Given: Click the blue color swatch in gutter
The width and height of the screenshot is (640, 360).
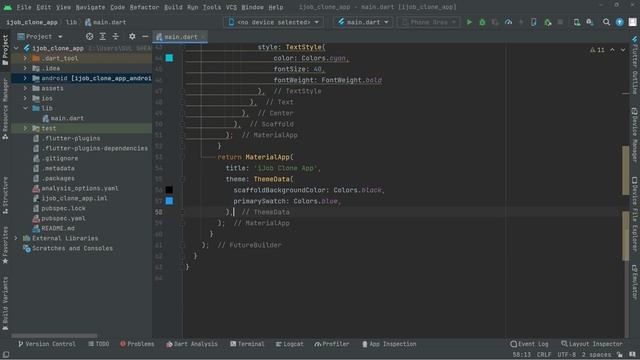Looking at the screenshot, I should coord(169,201).
